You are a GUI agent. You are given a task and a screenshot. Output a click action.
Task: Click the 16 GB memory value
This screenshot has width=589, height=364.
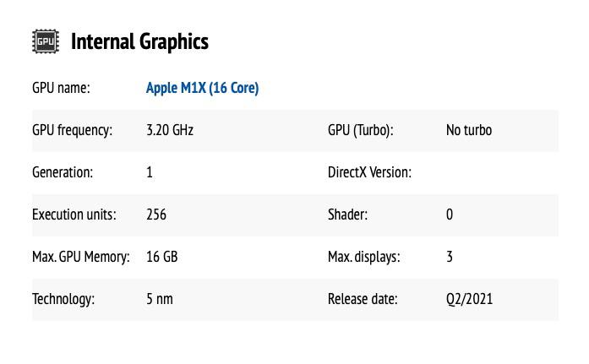click(162, 257)
